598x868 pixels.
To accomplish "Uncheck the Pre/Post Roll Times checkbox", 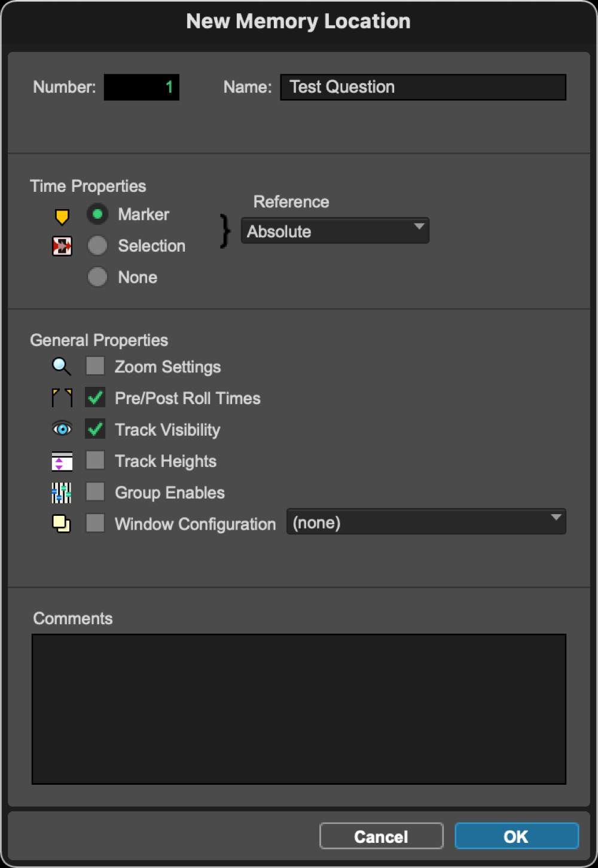I will tap(95, 398).
